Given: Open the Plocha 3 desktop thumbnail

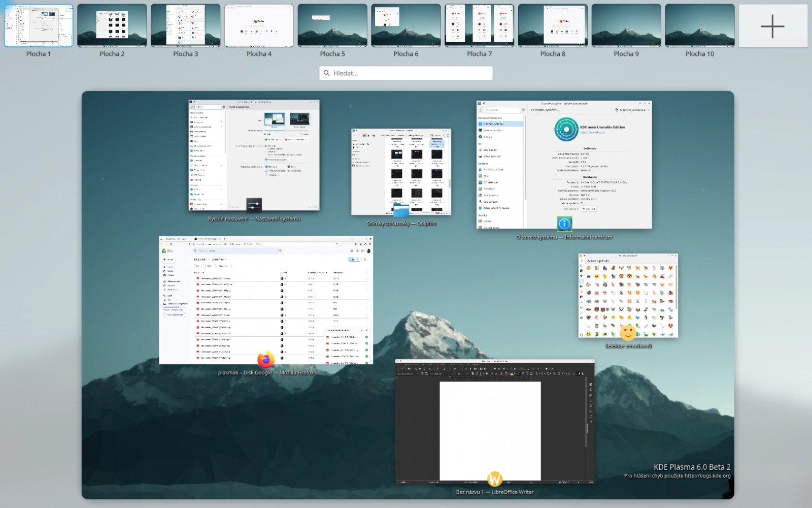Looking at the screenshot, I should (186, 26).
